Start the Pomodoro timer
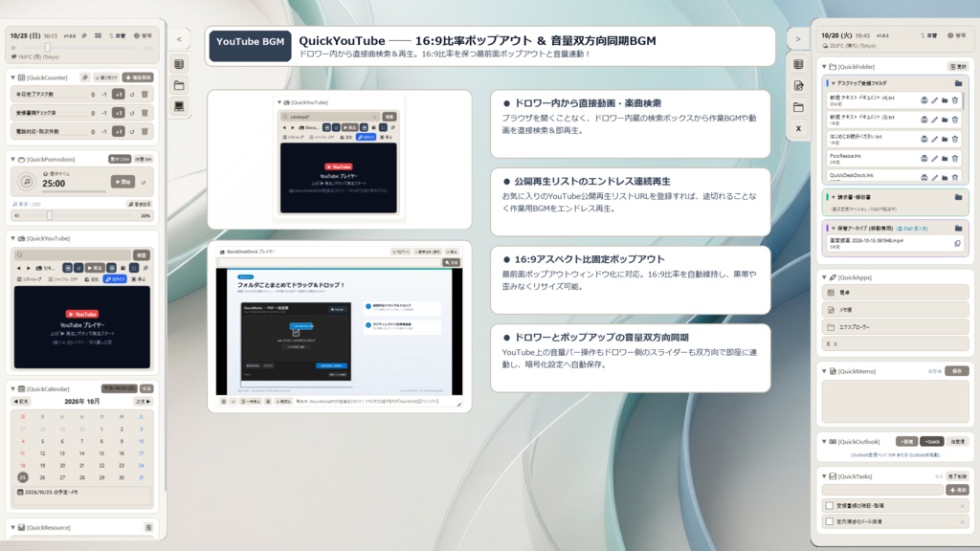The image size is (980, 551). [x=123, y=182]
